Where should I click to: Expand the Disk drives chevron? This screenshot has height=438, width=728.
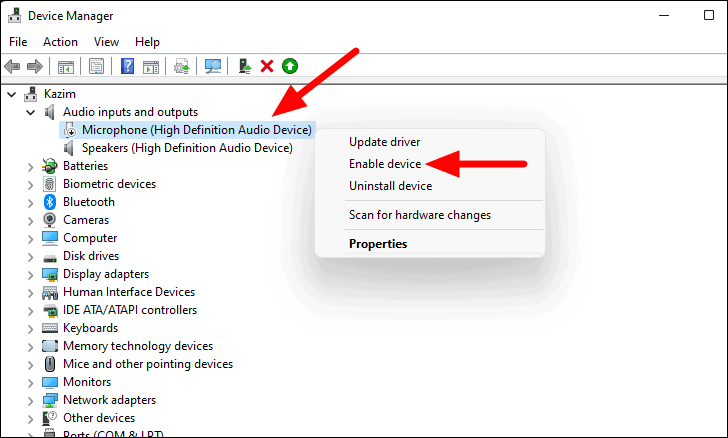[31, 256]
